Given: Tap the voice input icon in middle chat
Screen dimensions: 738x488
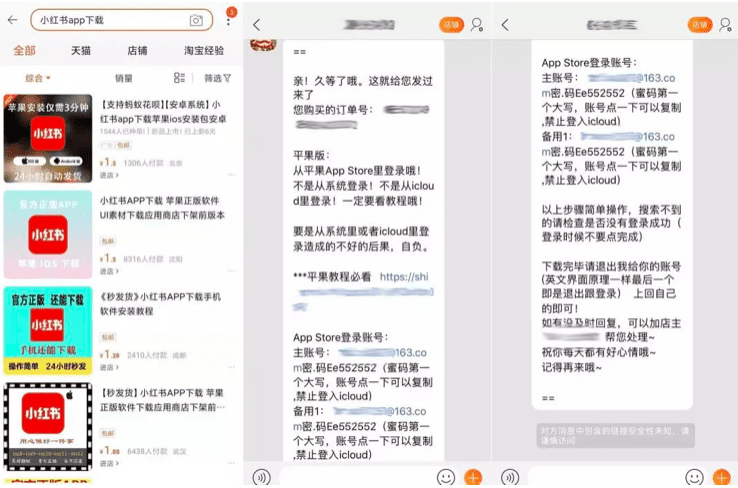Looking at the screenshot, I should point(262,477).
